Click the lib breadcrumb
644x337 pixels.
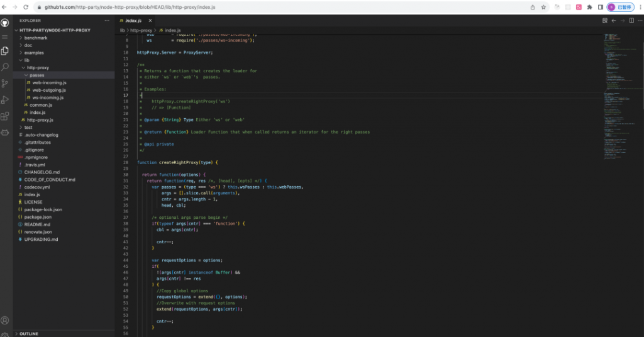[x=122, y=30]
